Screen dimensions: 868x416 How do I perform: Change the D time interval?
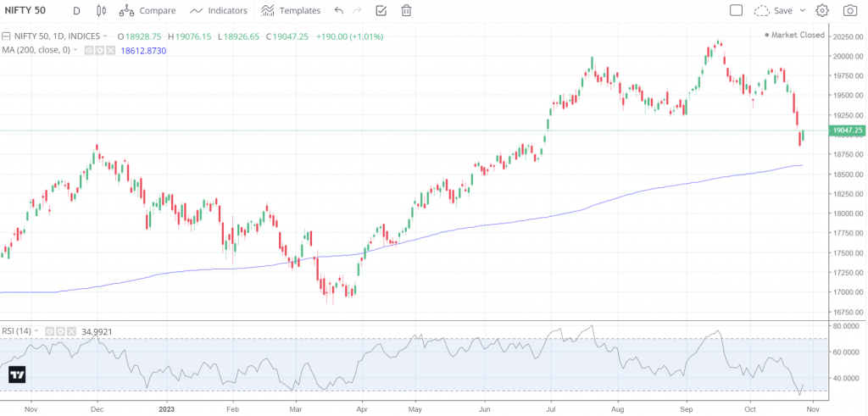pos(76,10)
